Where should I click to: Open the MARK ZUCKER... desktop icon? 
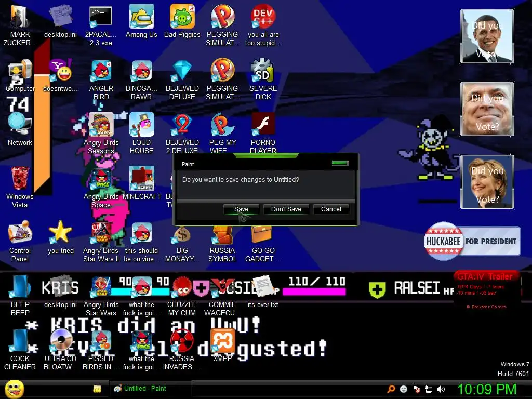click(x=20, y=25)
